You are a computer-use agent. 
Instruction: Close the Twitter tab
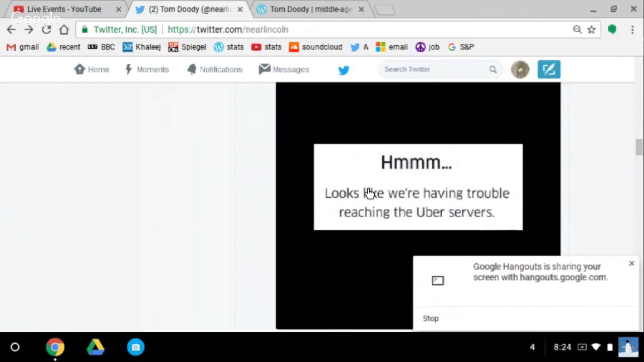pyautogui.click(x=240, y=9)
